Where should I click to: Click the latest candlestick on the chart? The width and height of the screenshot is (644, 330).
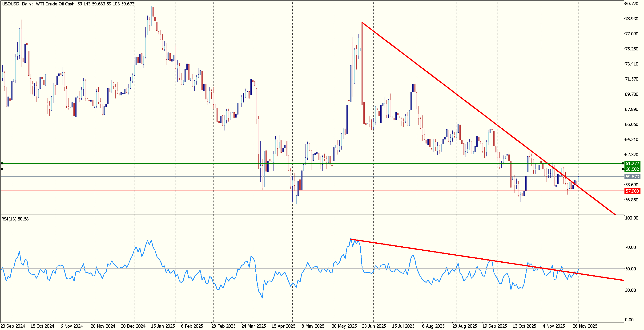[579, 178]
